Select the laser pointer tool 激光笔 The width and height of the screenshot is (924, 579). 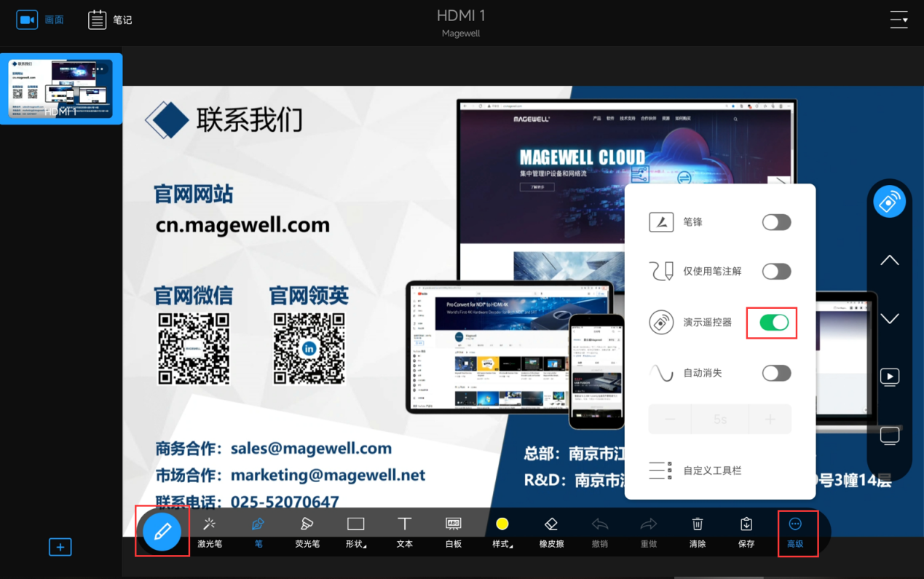(x=210, y=532)
